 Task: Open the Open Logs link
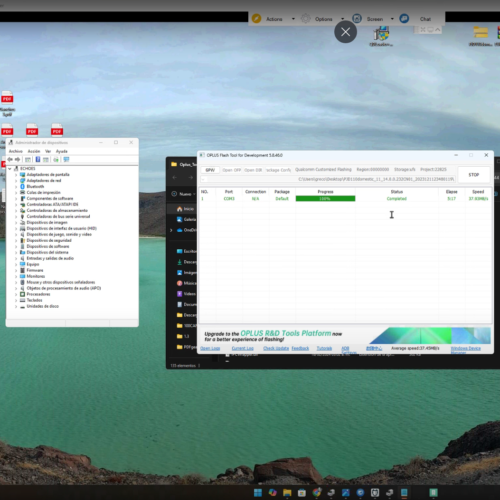pos(210,348)
